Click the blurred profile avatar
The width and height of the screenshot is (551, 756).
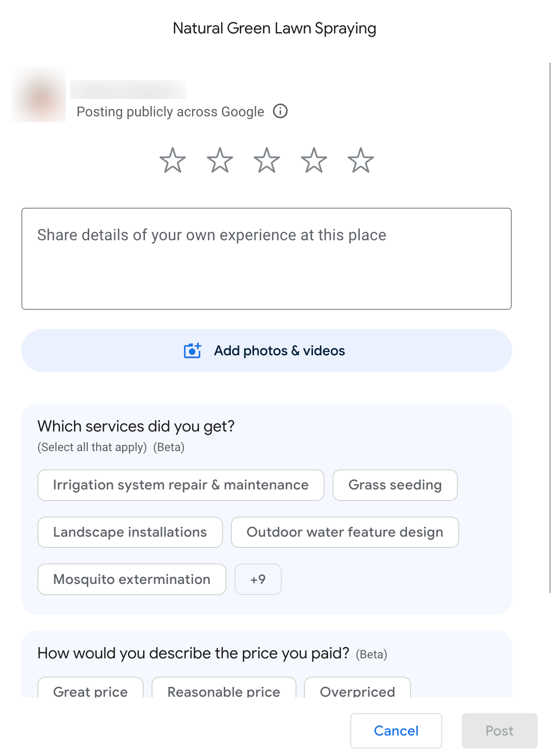click(39, 94)
